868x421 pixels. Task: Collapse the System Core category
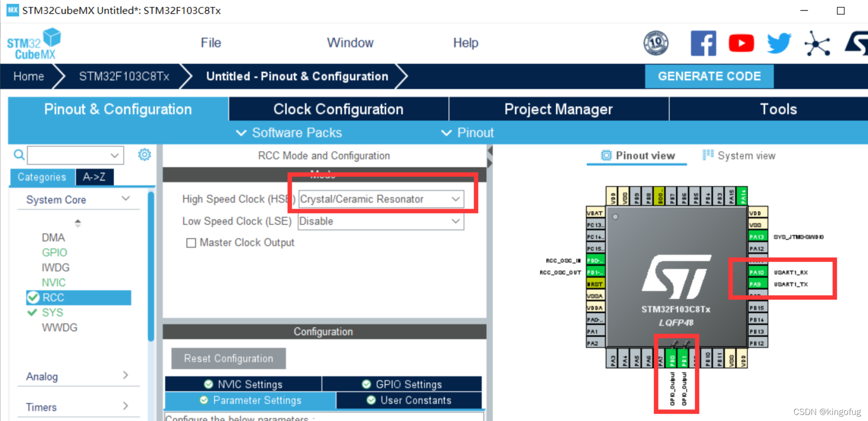point(126,199)
